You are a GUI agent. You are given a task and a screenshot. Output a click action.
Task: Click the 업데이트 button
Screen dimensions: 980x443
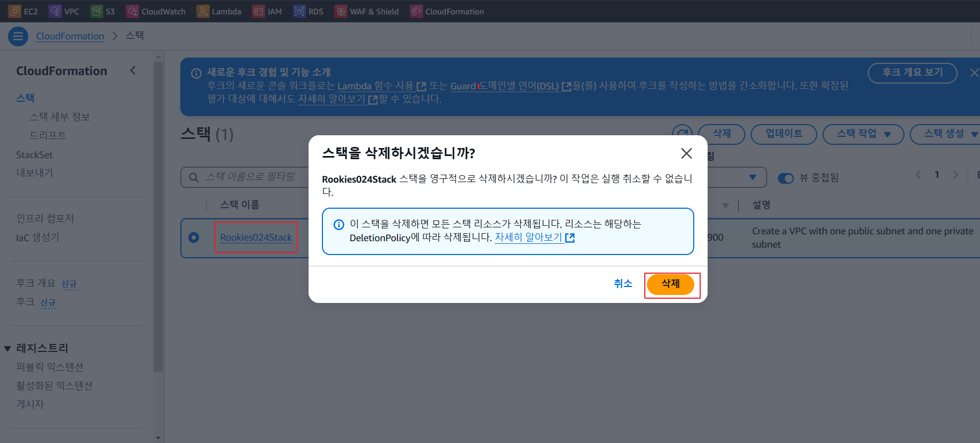784,134
